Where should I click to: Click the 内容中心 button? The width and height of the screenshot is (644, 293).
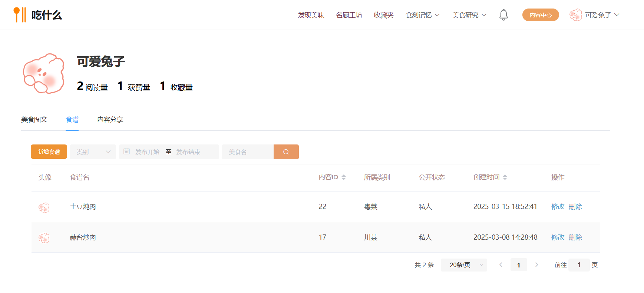(541, 15)
